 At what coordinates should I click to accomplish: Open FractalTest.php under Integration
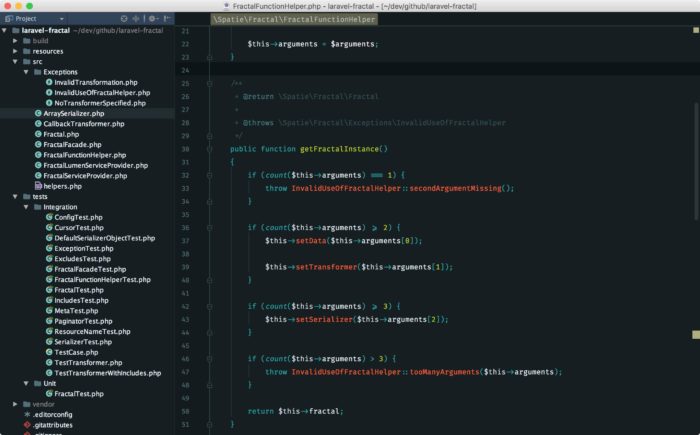79,290
